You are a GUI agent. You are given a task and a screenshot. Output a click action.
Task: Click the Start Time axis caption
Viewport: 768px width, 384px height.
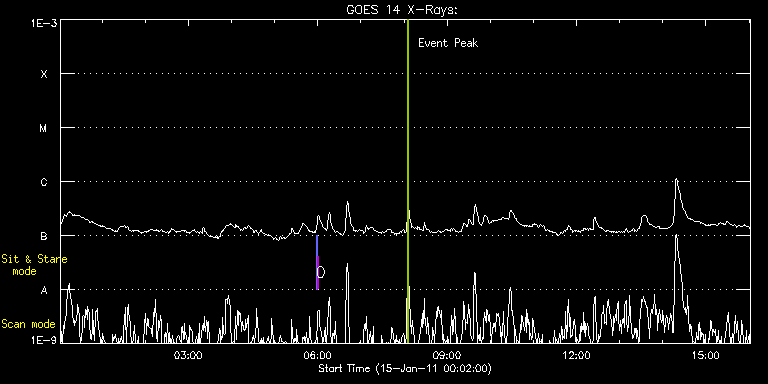tap(405, 368)
